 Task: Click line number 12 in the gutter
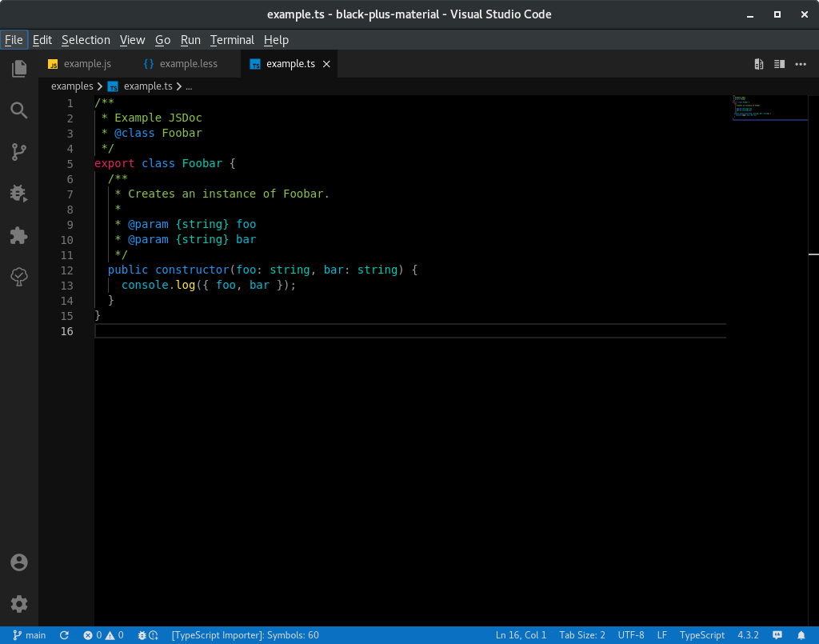67,270
